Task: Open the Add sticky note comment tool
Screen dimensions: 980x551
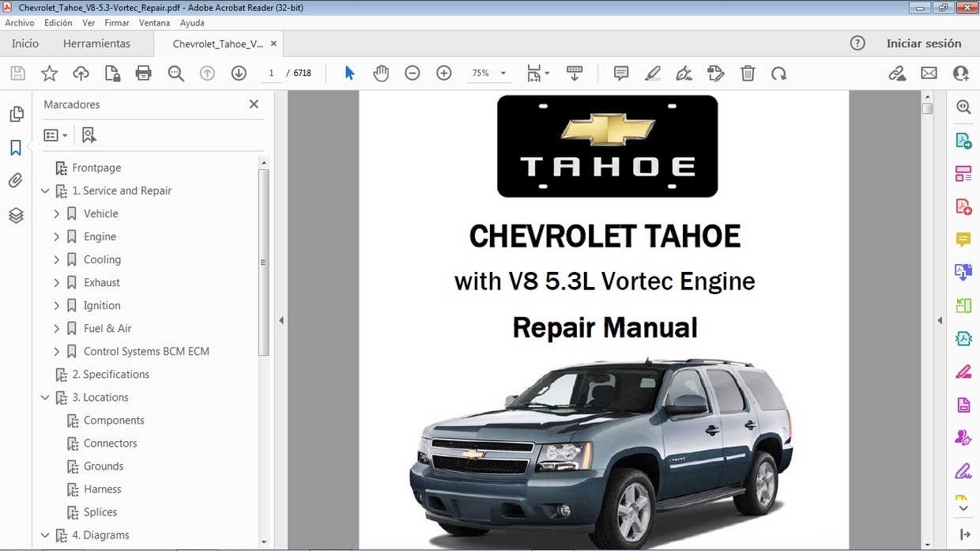Action: (x=620, y=73)
